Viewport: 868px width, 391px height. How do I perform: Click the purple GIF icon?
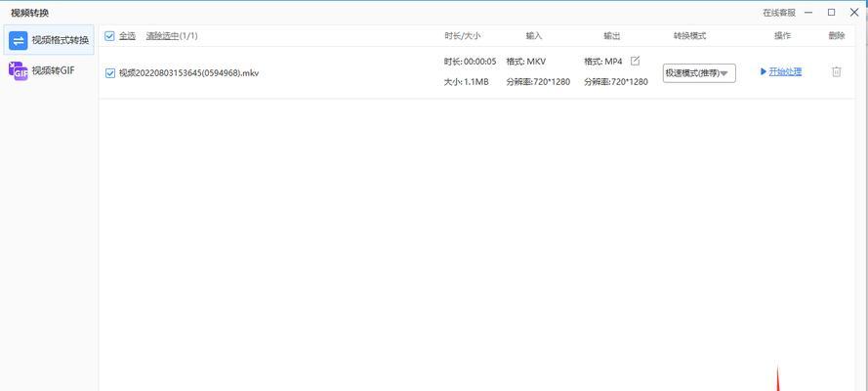click(19, 71)
